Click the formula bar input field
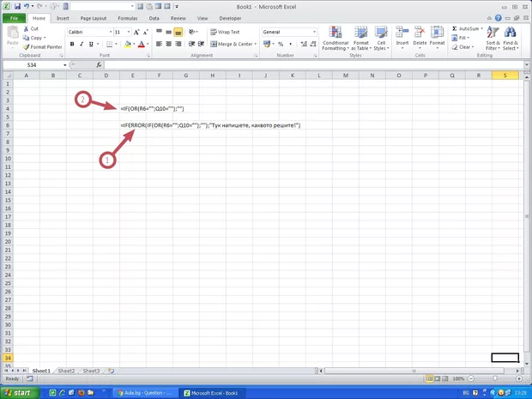532x399 pixels. tap(314, 65)
